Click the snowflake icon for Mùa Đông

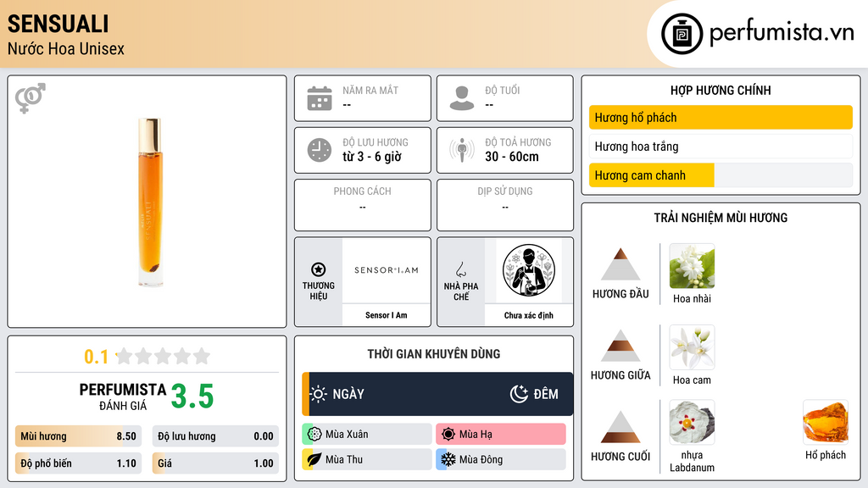point(448,459)
